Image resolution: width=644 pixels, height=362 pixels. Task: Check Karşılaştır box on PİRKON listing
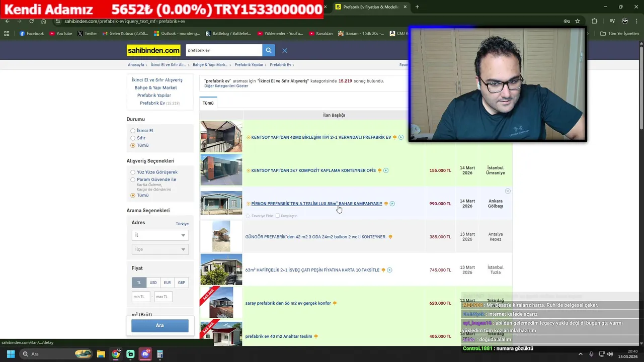tap(277, 216)
